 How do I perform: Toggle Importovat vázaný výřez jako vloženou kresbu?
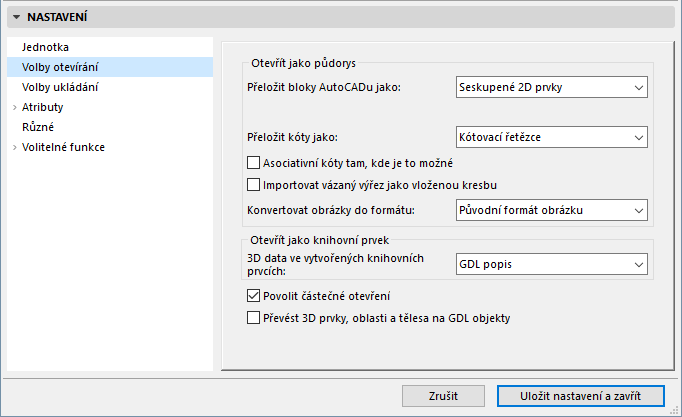[253, 185]
